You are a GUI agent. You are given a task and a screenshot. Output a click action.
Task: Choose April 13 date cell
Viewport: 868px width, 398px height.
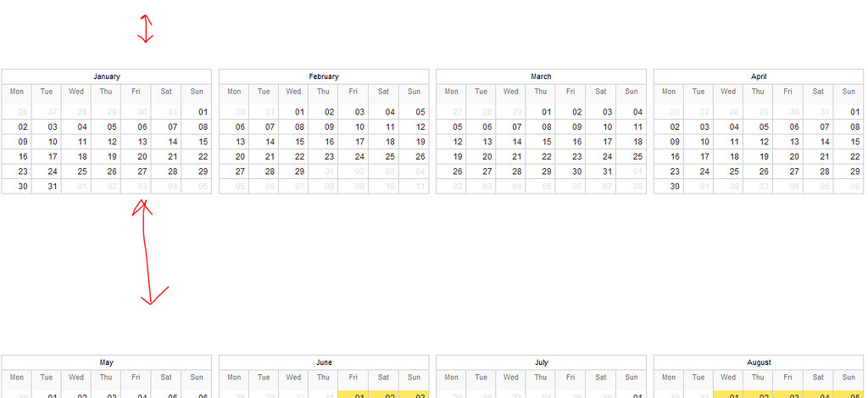pos(788,142)
